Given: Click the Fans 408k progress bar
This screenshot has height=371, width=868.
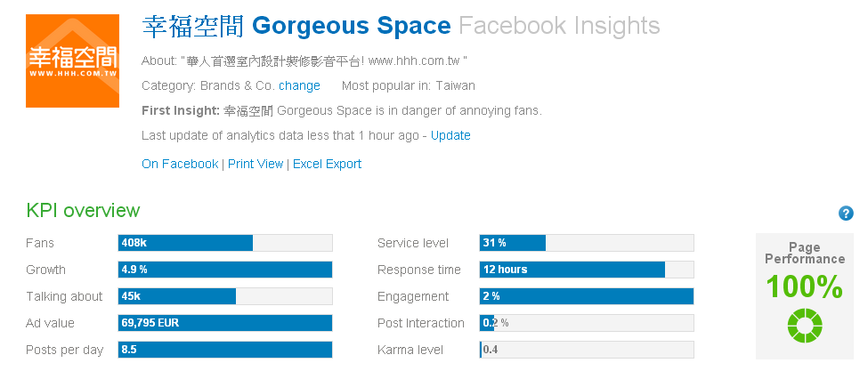Looking at the screenshot, I should [x=225, y=243].
